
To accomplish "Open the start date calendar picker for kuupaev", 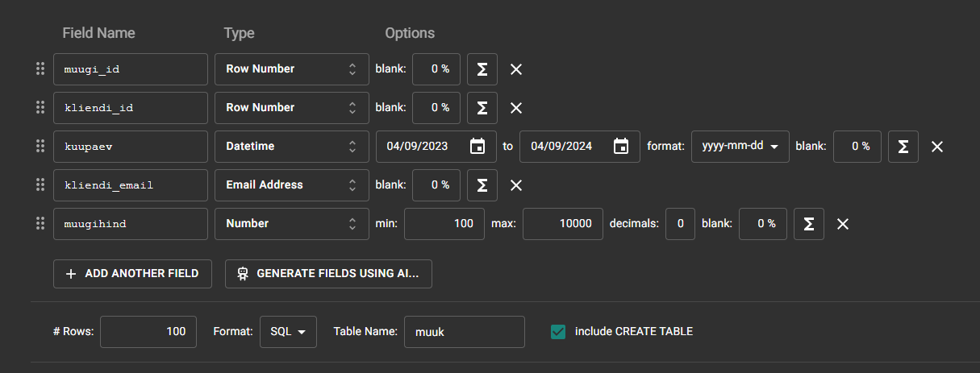I will pos(477,147).
